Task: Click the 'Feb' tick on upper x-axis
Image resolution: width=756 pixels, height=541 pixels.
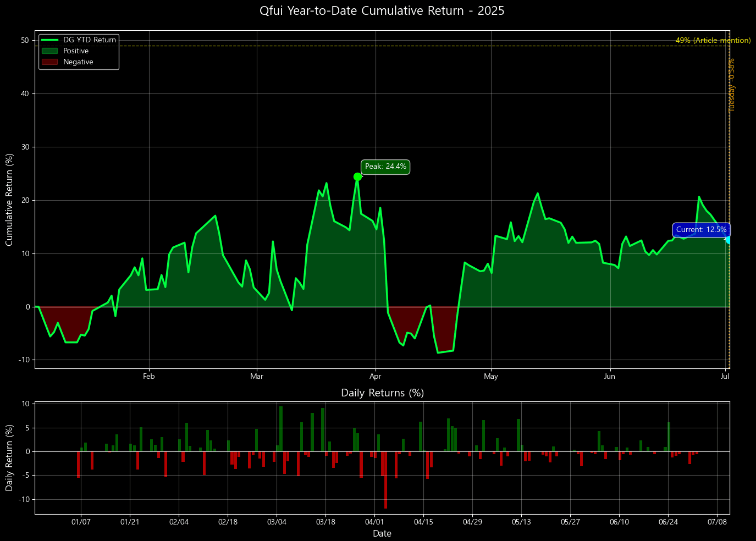Action: pos(148,377)
